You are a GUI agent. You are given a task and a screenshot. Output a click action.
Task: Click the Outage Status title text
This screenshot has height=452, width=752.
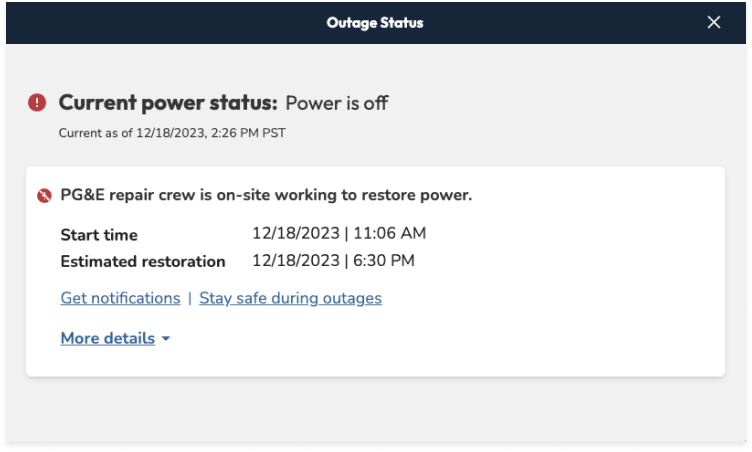point(375,23)
